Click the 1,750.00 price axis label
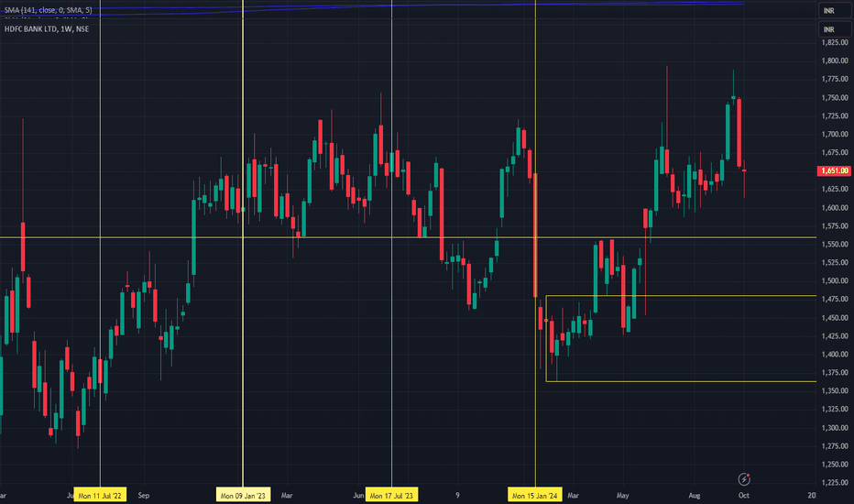 [x=835, y=97]
